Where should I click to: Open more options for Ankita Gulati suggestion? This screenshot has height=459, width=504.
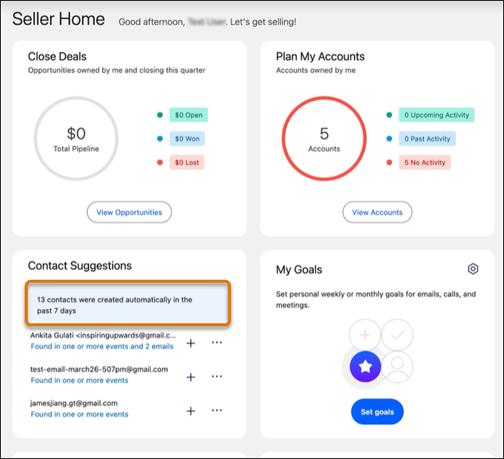217,342
